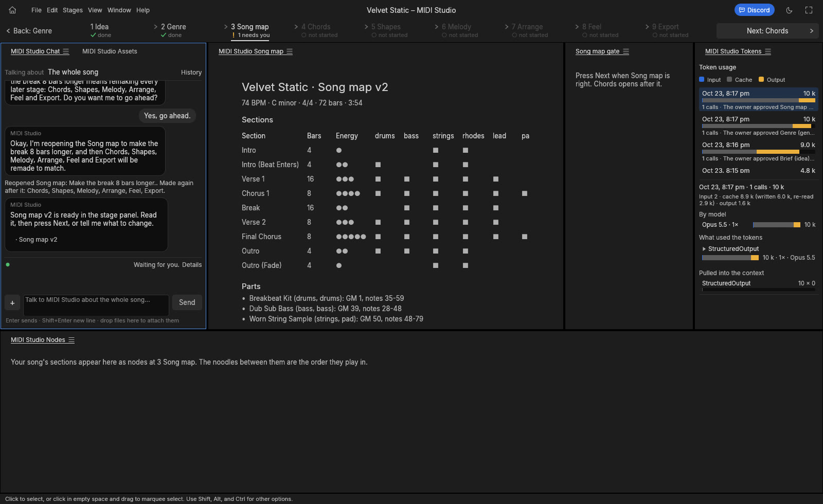823x504 pixels.
Task: Open MIDI Studio Song map panel menu icon
Action: point(290,51)
